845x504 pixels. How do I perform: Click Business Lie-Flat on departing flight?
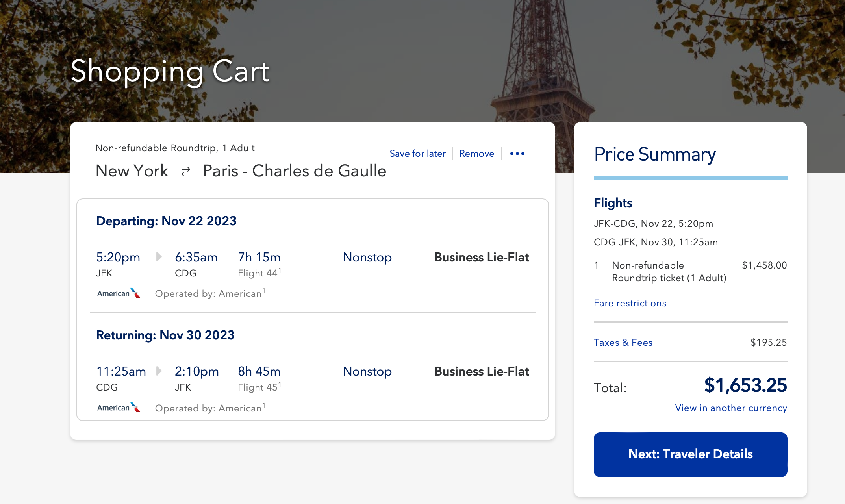[x=481, y=257]
